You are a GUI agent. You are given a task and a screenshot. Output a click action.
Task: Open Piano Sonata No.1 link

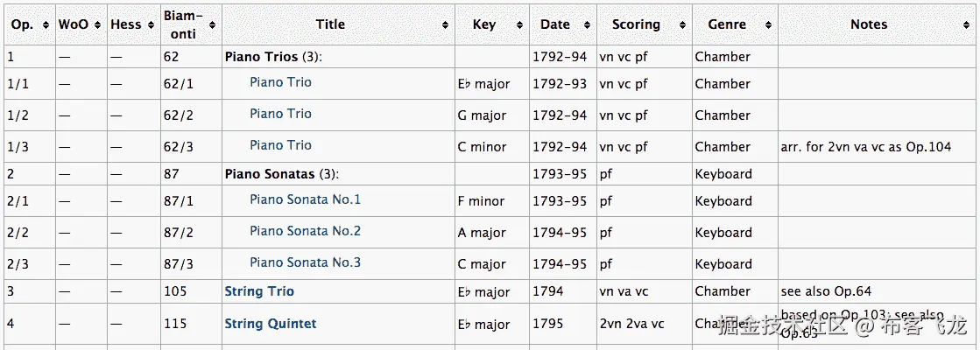(x=305, y=199)
